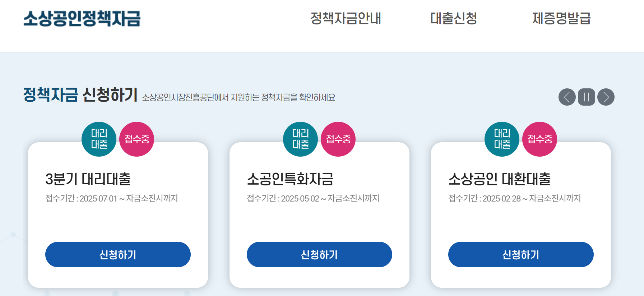Click 접수중 badge on 소상공인 대환대출 card

(x=539, y=139)
